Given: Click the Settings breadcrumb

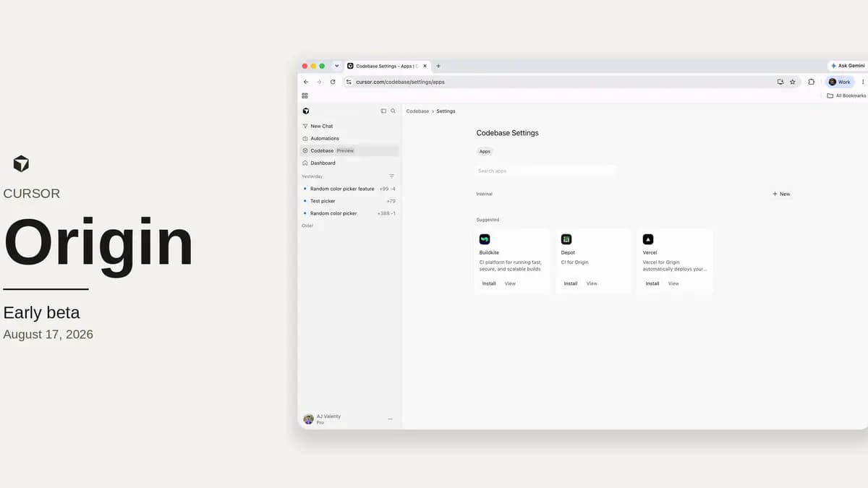Looking at the screenshot, I should 446,111.
